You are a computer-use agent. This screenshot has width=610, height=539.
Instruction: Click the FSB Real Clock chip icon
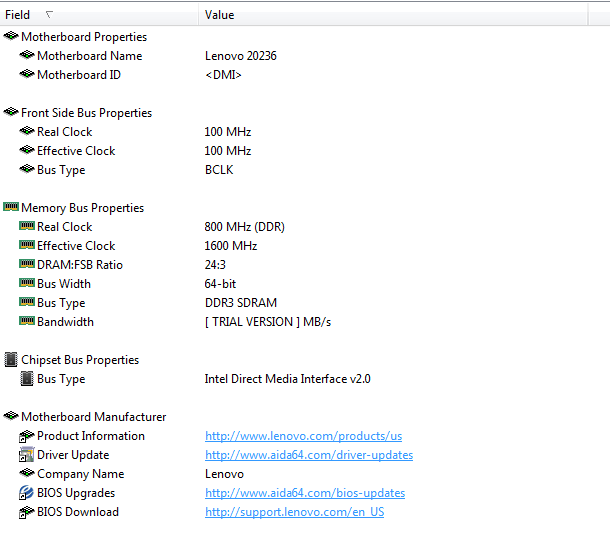point(27,131)
